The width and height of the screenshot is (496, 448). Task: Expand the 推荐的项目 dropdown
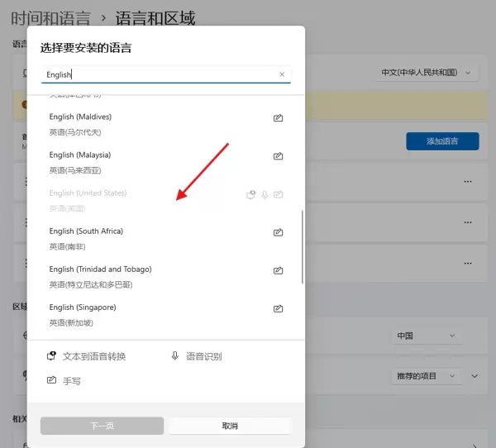[x=425, y=376]
